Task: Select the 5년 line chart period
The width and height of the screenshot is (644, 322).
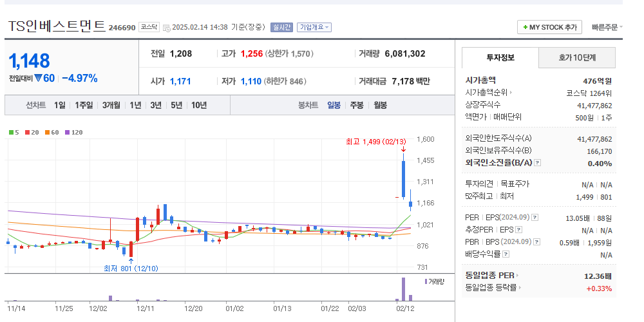Action: click(176, 105)
